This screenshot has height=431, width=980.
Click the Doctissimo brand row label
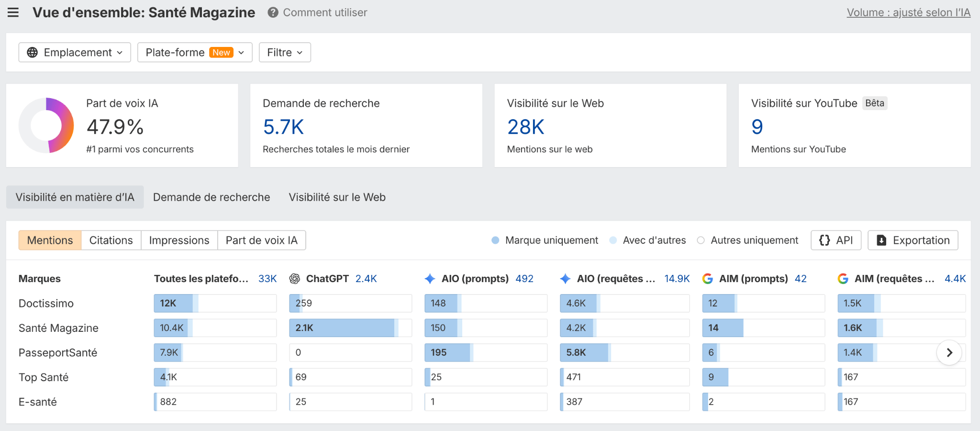click(46, 303)
